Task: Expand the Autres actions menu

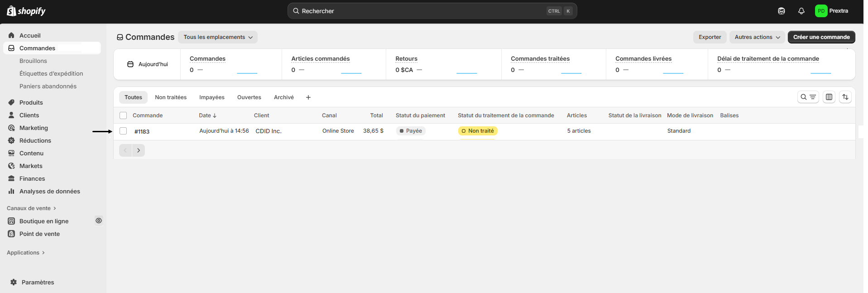Action: click(757, 37)
